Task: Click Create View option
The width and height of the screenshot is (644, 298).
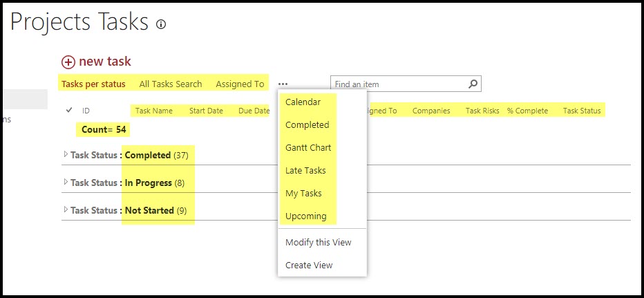Action: pos(309,266)
